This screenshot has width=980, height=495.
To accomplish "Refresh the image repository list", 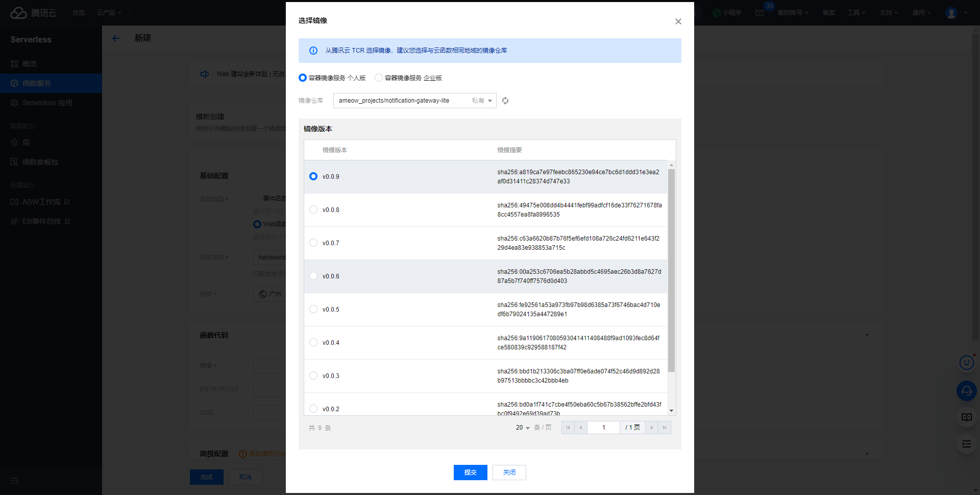I will click(505, 101).
